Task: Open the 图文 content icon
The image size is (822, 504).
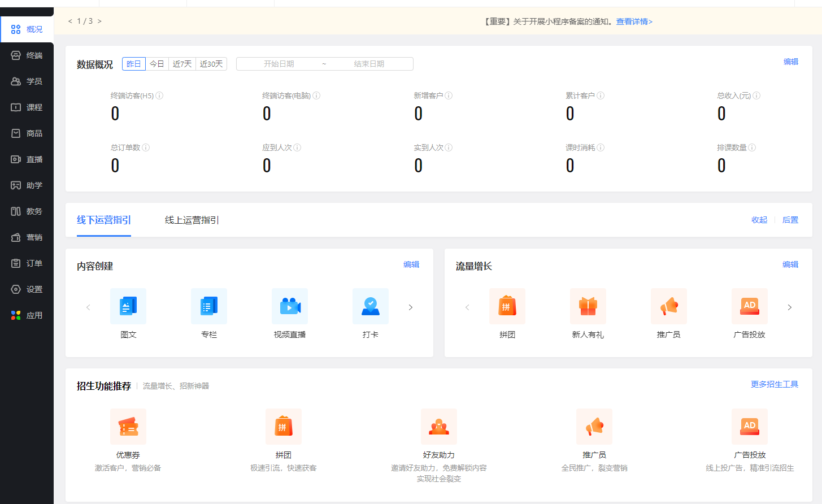Action: [128, 306]
